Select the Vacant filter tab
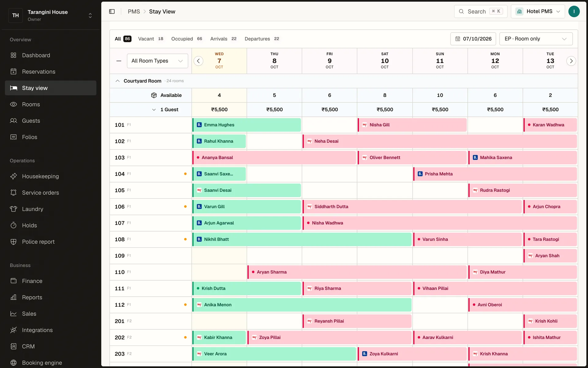Screen dimensions: 588x368 point(151,39)
